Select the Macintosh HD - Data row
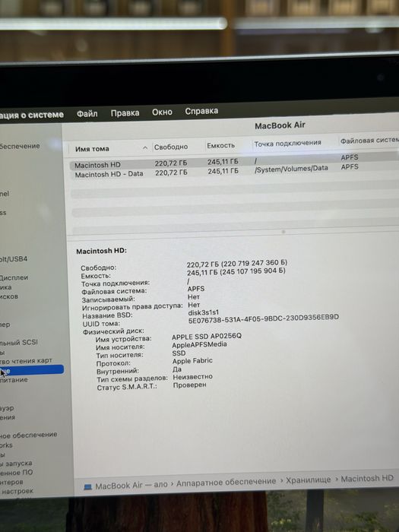Image resolution: width=399 pixels, height=532 pixels. [x=234, y=171]
